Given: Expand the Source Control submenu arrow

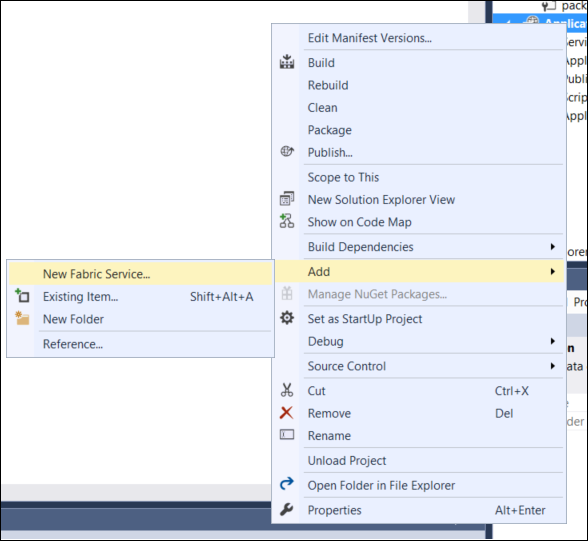Looking at the screenshot, I should pos(553,366).
